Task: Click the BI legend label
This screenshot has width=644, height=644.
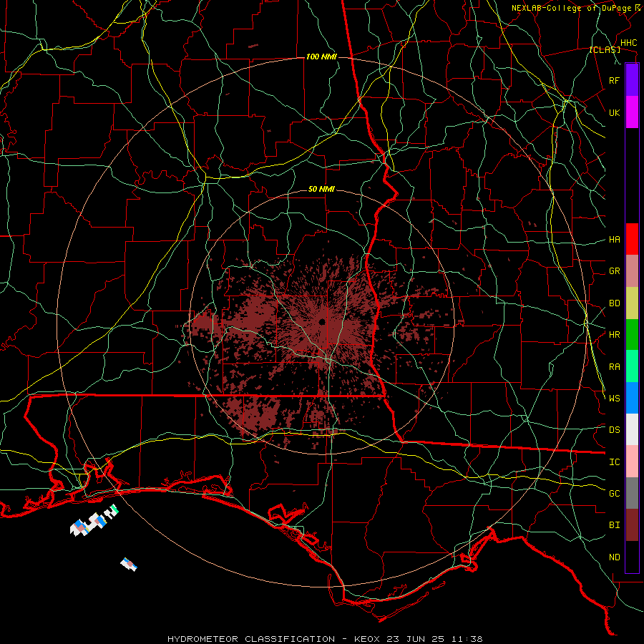Action: point(614,525)
